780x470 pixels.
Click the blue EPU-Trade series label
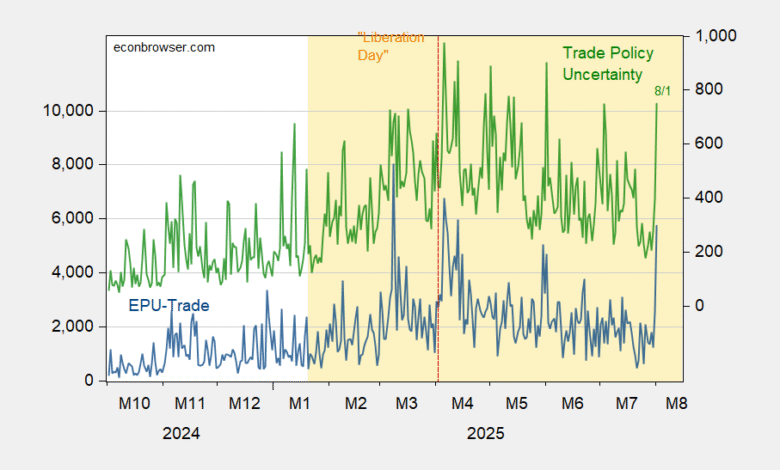(x=169, y=305)
